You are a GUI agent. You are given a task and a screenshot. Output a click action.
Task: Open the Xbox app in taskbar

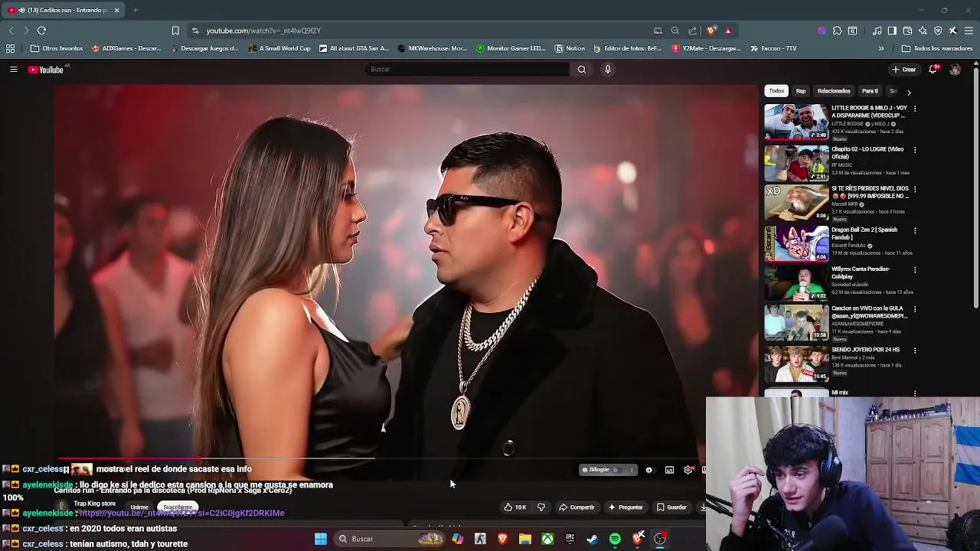[548, 540]
